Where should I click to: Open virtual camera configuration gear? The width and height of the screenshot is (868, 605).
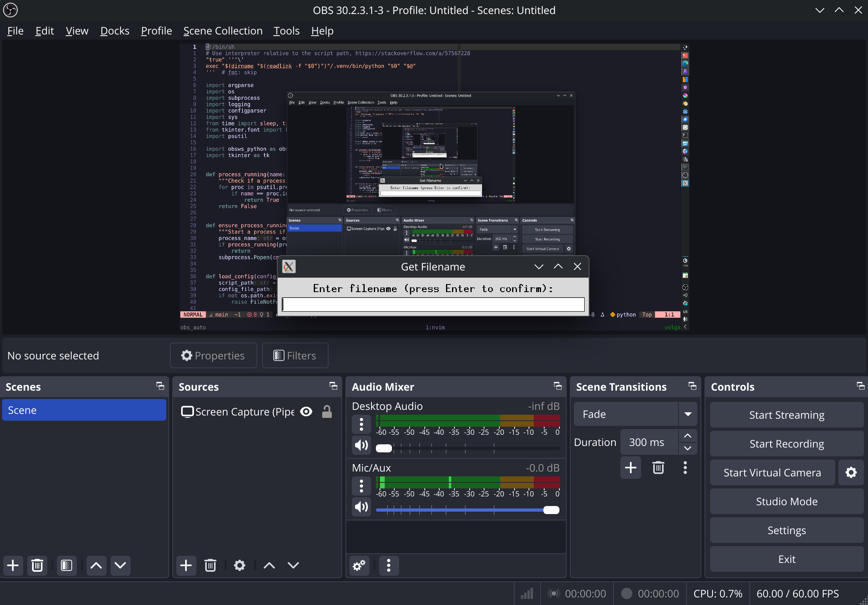point(851,472)
